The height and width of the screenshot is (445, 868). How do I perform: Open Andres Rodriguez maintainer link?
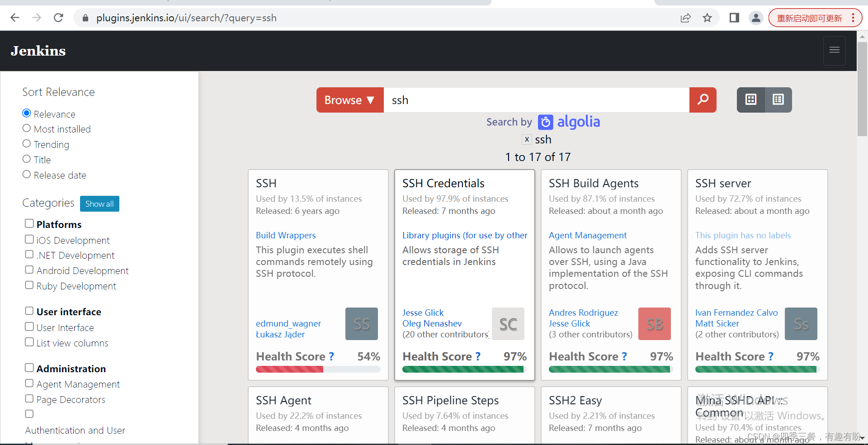(583, 312)
